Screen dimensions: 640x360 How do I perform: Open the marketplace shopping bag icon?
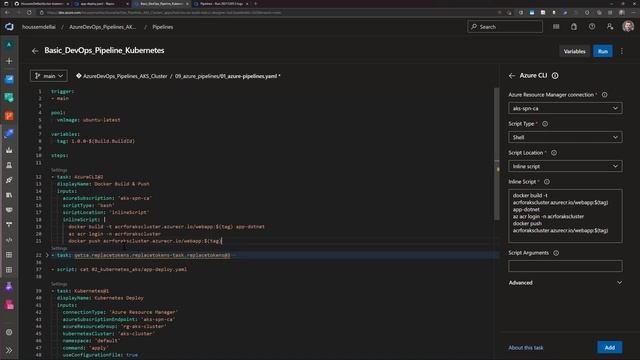[574, 27]
